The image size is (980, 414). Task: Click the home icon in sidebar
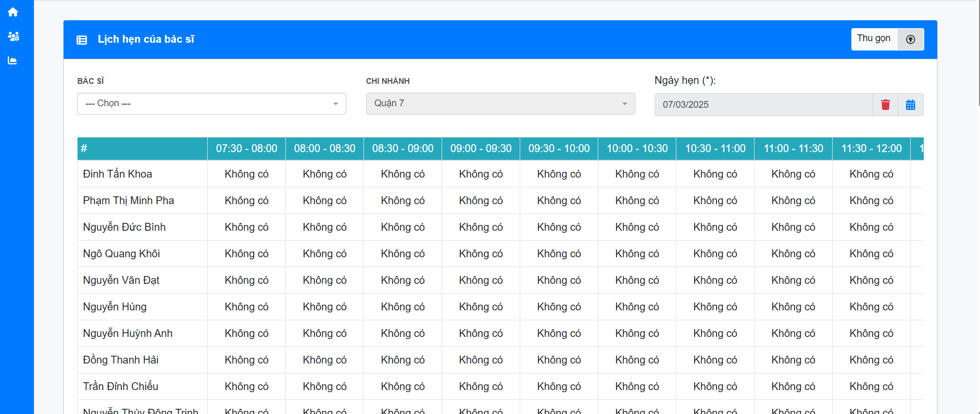pos(13,12)
